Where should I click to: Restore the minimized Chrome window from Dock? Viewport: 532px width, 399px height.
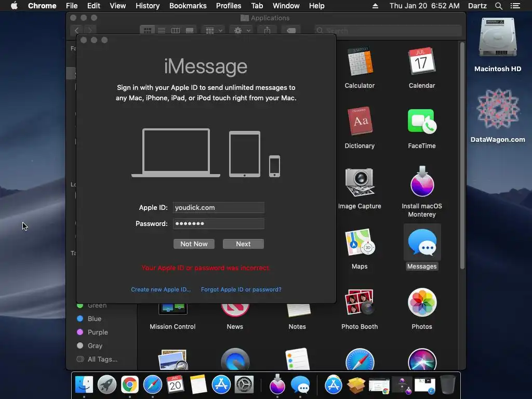pos(379,385)
